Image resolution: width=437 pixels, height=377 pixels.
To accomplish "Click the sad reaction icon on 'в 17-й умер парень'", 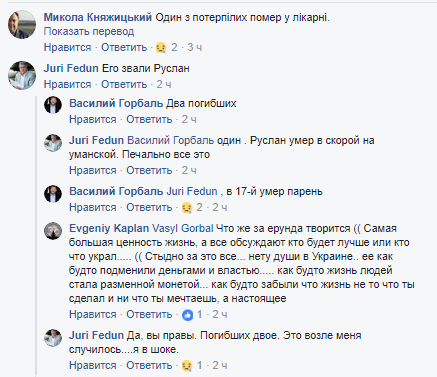I will [x=187, y=208].
